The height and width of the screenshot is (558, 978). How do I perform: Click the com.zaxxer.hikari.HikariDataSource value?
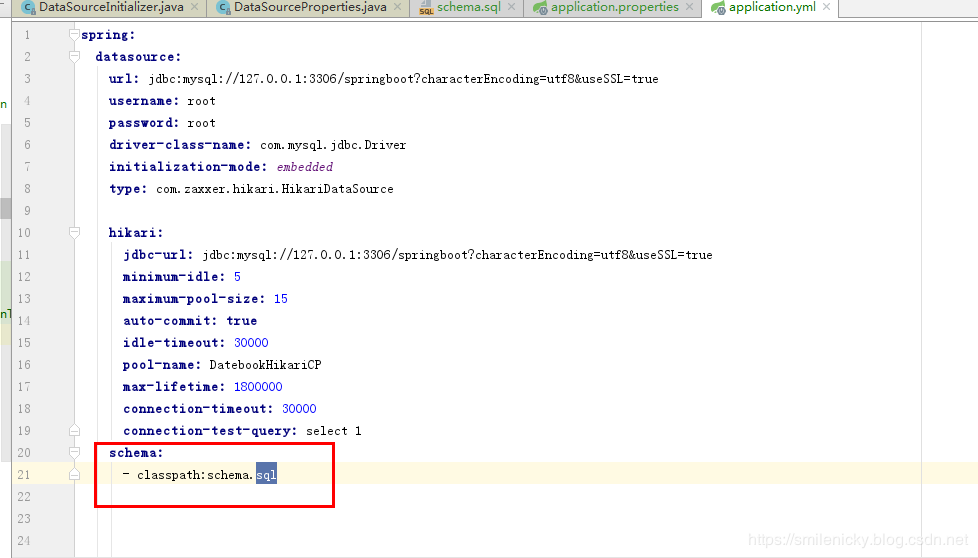pos(274,189)
